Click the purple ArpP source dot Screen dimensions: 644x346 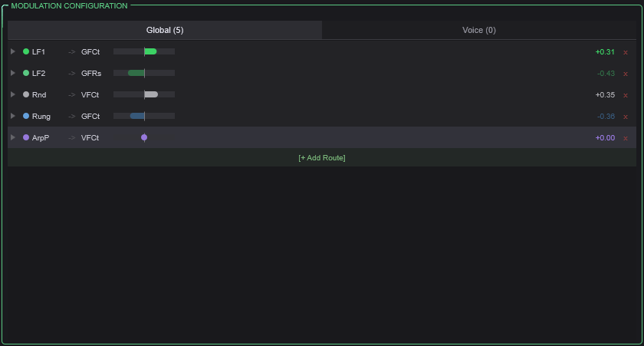point(26,137)
